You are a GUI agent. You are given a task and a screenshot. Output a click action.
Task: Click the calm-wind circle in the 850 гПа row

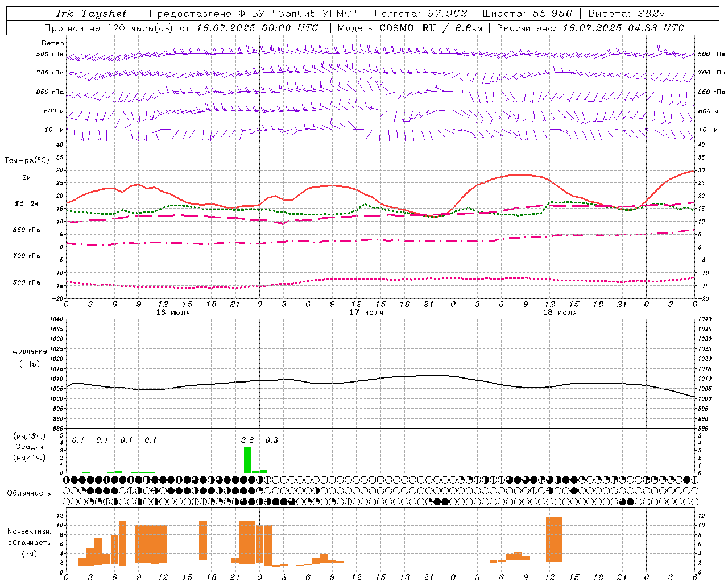coord(461,92)
